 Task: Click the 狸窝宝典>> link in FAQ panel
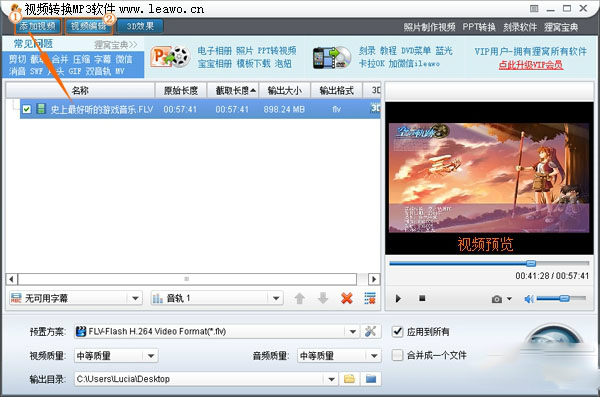[x=116, y=45]
